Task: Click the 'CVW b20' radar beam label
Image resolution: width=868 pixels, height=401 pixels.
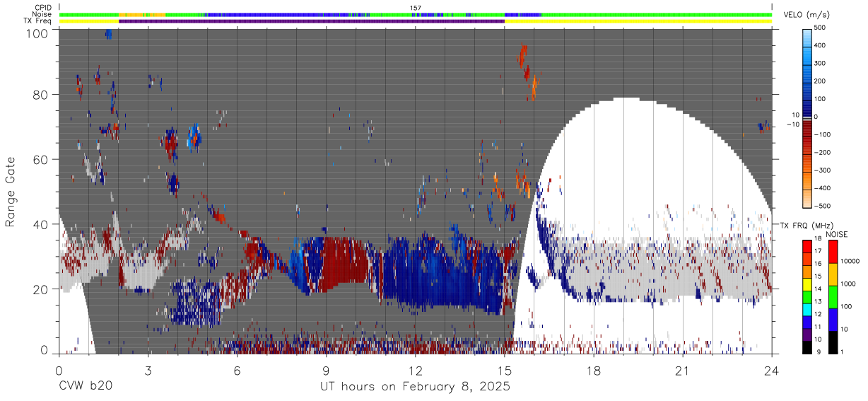Action: pyautogui.click(x=85, y=387)
